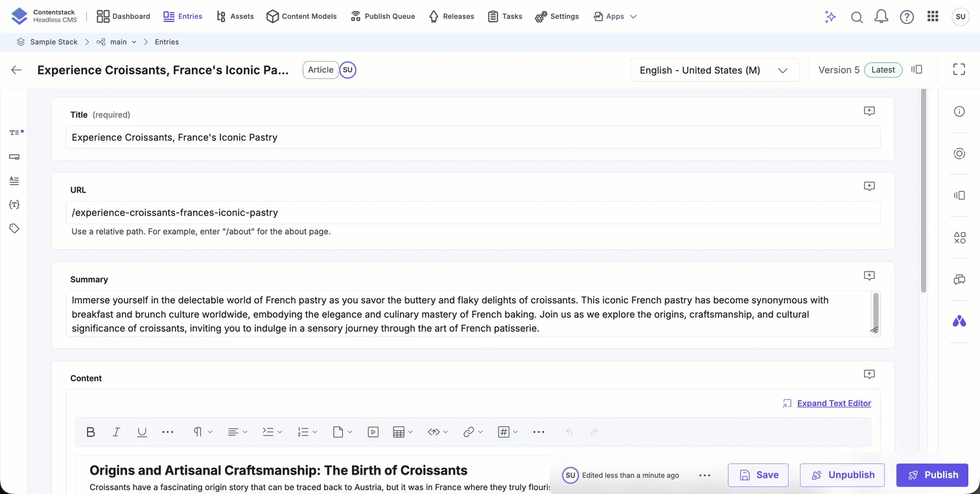Viewport: 980px width, 494px height.
Task: Open the English - United States language selector
Action: click(x=714, y=70)
